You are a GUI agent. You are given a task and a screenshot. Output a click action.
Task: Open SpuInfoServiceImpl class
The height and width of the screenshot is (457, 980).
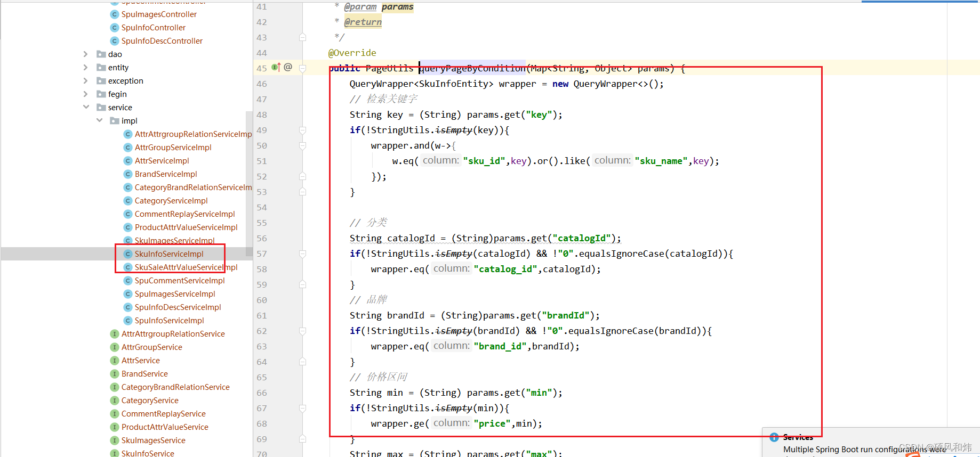pos(169,321)
